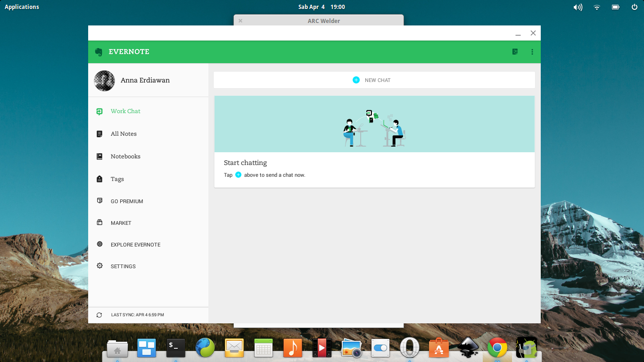Click the Work Chat sidebar icon

pos(99,112)
